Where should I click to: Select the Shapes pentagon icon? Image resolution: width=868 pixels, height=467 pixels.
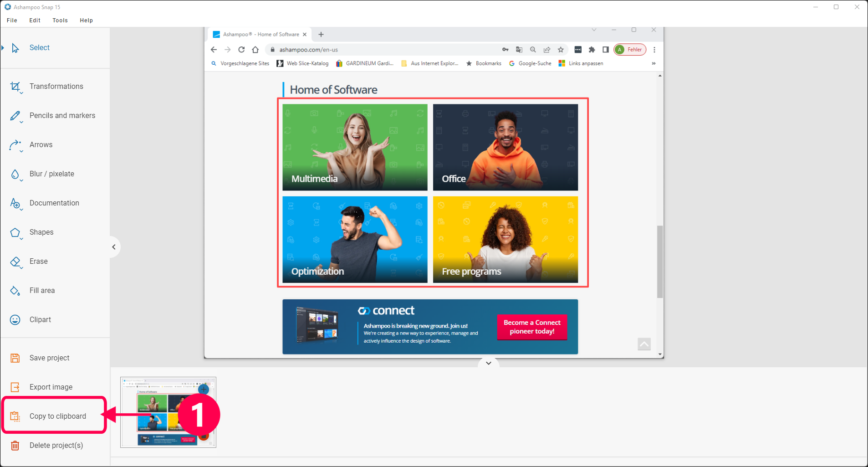click(x=15, y=232)
